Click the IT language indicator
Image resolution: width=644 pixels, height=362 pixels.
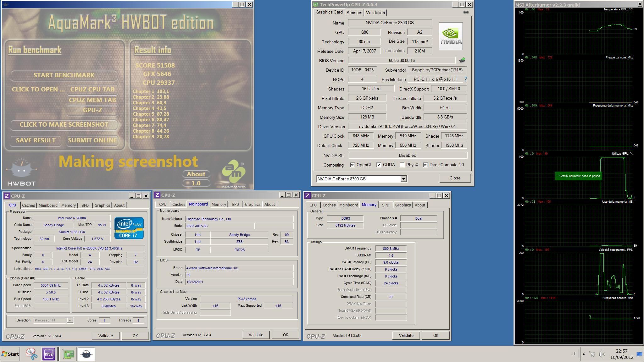tap(574, 354)
